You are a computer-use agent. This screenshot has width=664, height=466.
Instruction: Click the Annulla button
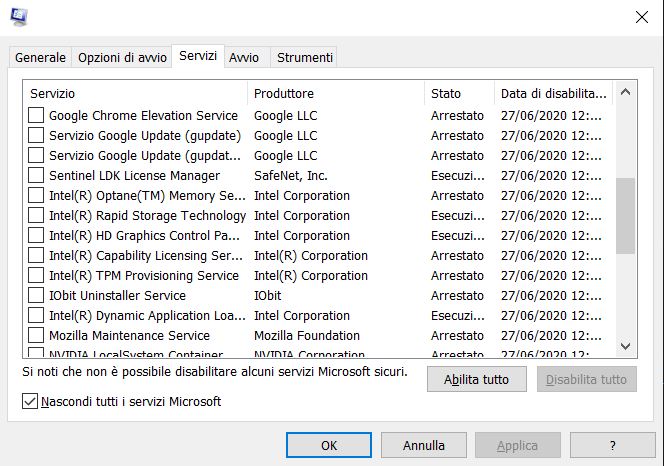pyautogui.click(x=424, y=445)
